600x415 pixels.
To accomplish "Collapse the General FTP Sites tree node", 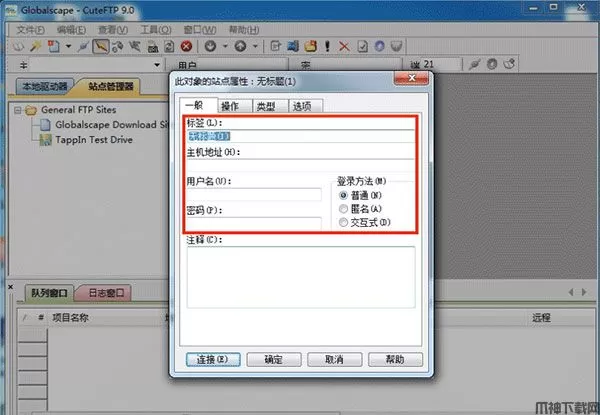I will pos(17,111).
